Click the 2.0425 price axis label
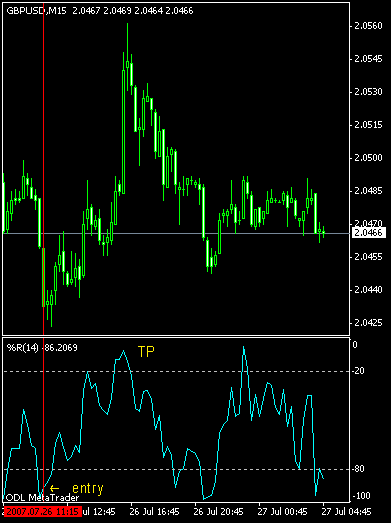Image resolution: width=391 pixels, height=523 pixels. click(x=368, y=323)
